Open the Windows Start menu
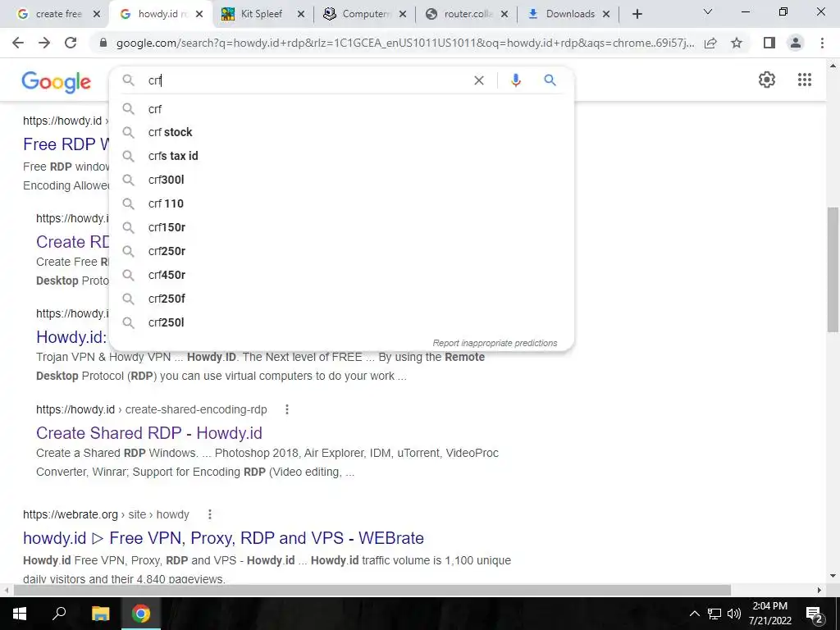The image size is (840, 630). (20, 614)
